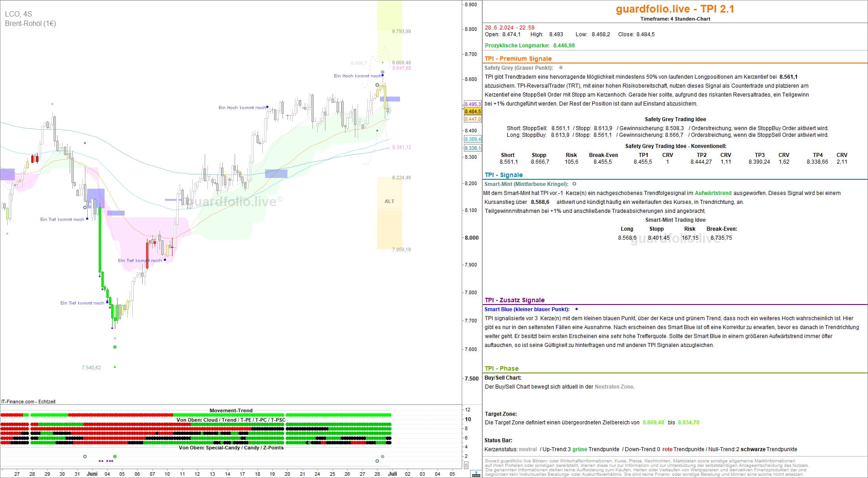Click the pink 8.647,68 level label

pyautogui.click(x=401, y=68)
